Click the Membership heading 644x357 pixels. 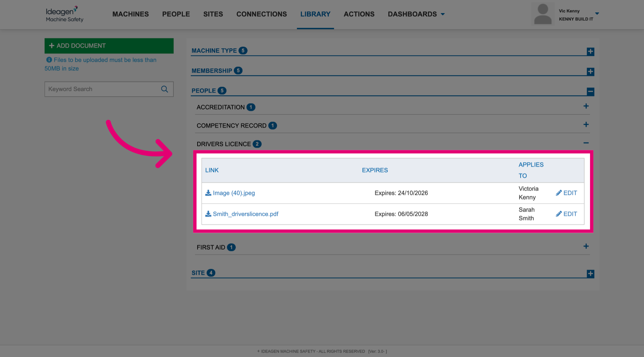pos(212,71)
